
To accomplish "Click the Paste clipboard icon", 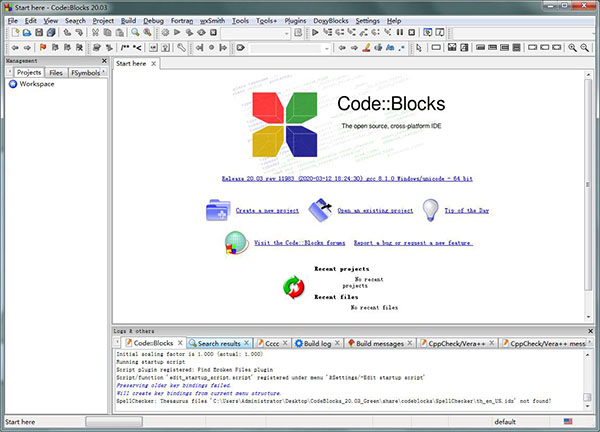I will tap(119, 33).
